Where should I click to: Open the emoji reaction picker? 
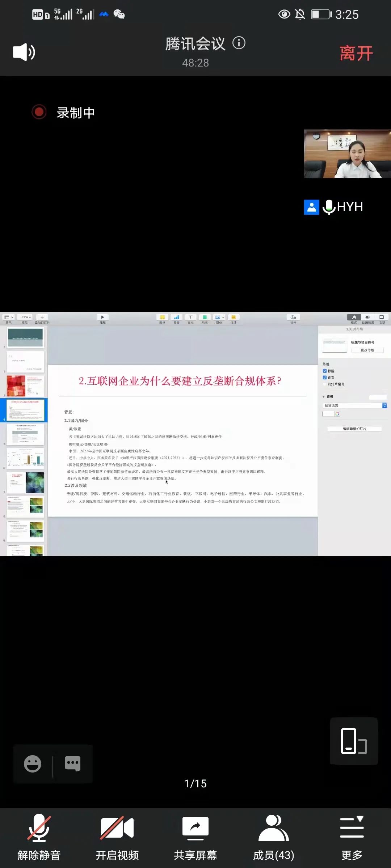[33, 763]
